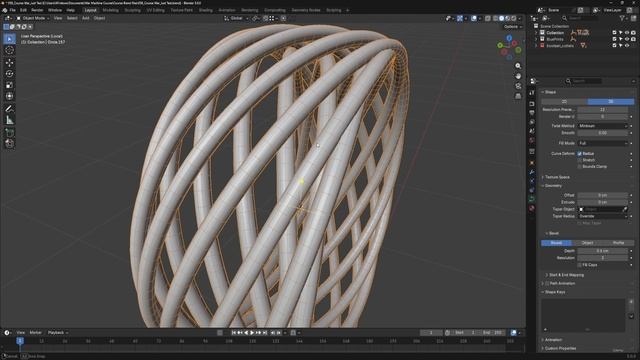Toggle the camera view icon
Viewport: 640px width, 360px height.
[x=518, y=86]
